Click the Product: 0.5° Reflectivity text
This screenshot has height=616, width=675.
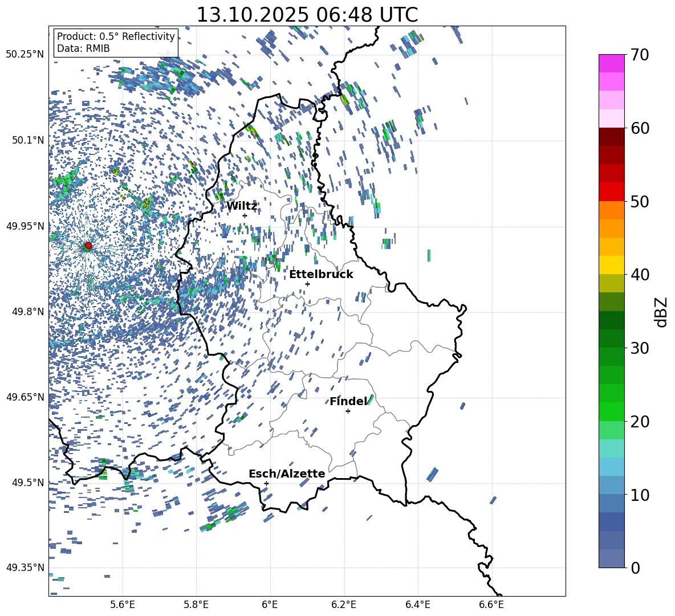click(116, 36)
